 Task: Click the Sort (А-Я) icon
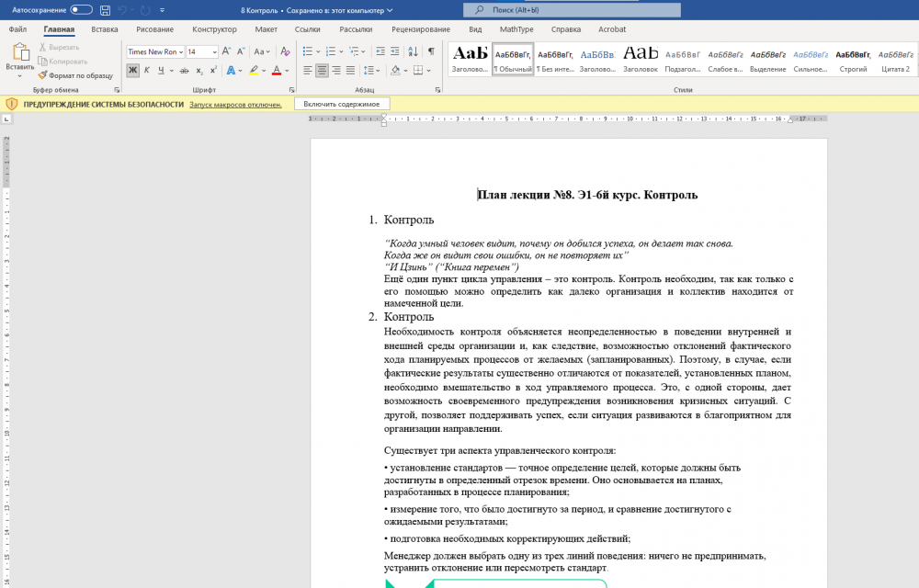click(x=413, y=51)
